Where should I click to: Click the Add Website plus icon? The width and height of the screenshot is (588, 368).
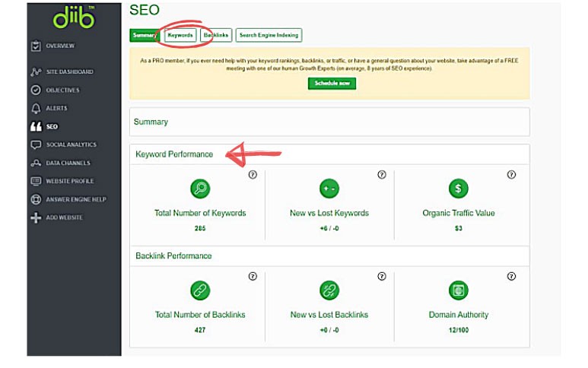tap(36, 217)
